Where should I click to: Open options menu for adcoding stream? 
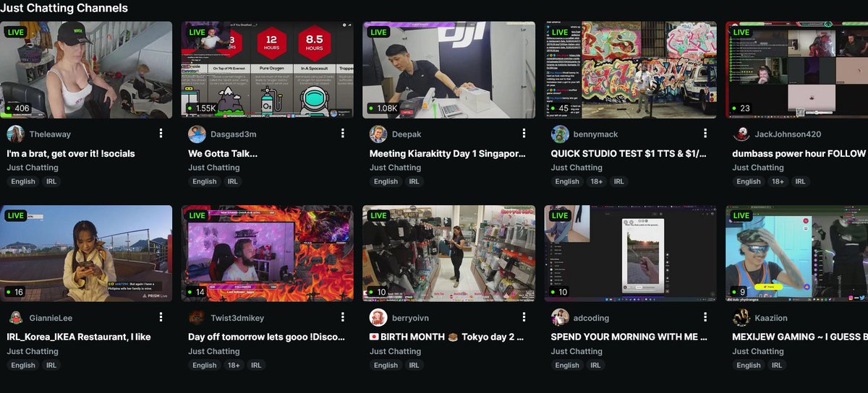pos(705,318)
